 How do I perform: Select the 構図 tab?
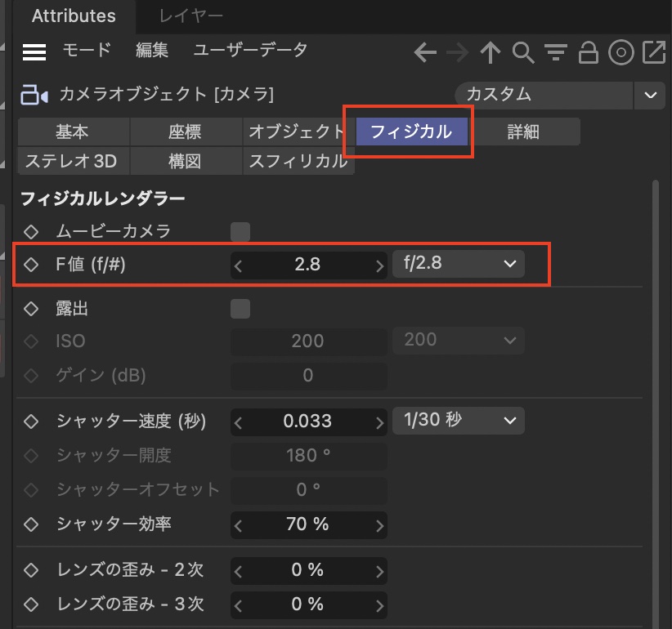[185, 161]
